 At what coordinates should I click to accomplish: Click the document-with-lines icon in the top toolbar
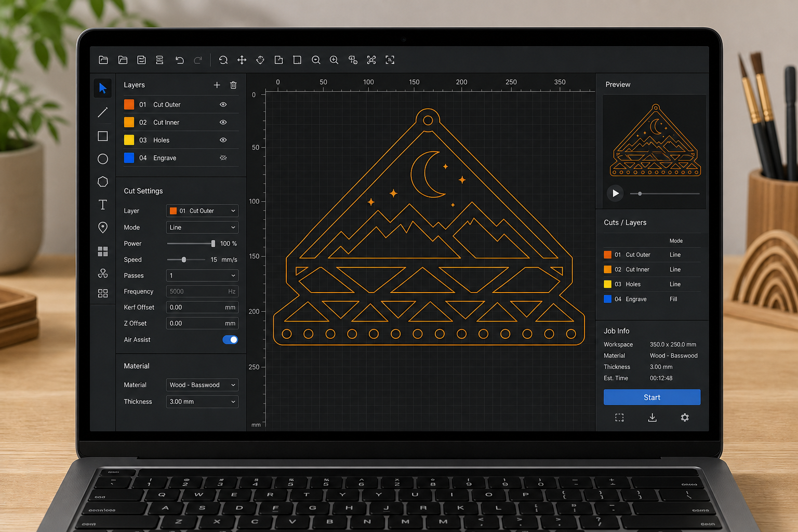pos(141,60)
